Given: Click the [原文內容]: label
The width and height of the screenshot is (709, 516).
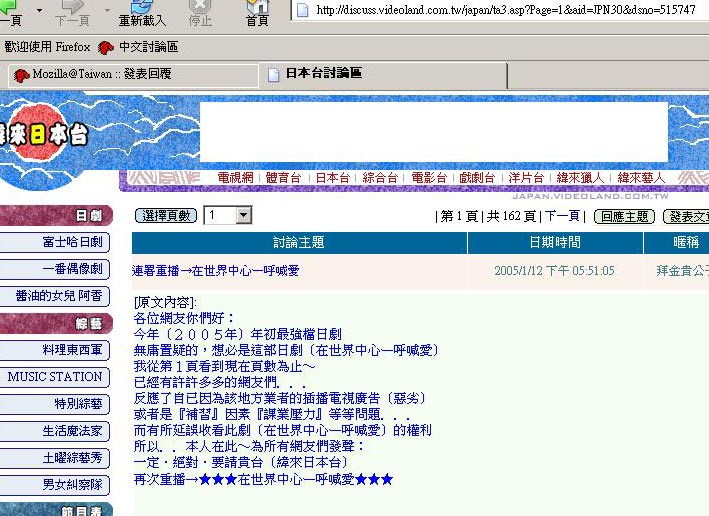Looking at the screenshot, I should coord(165,303).
